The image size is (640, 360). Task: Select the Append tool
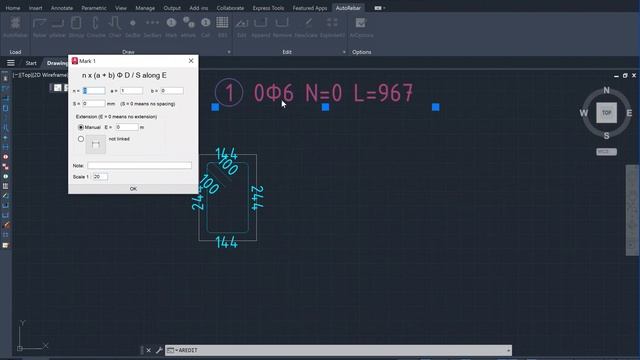260,27
